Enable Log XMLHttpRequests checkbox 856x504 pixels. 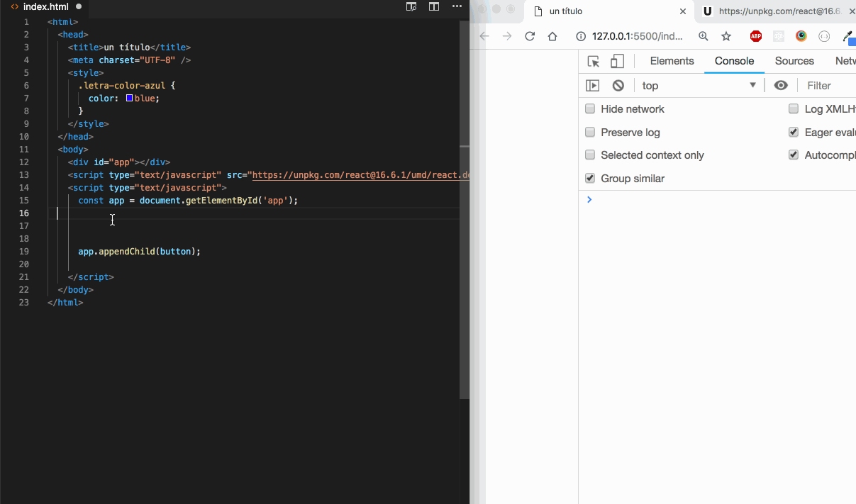[x=794, y=108]
